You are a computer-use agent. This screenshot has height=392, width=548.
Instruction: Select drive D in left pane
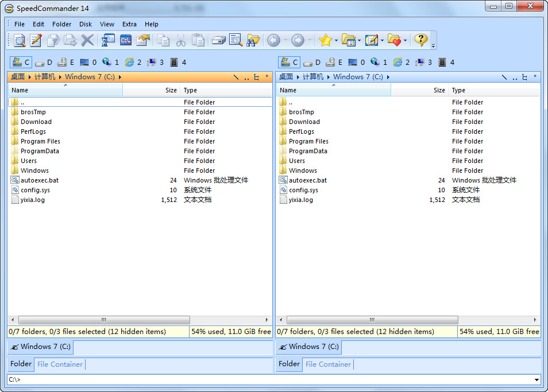click(x=44, y=63)
